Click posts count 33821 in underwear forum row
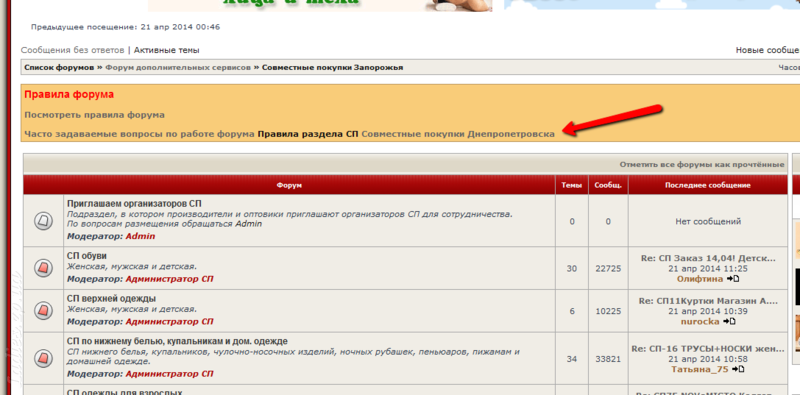 608,359
